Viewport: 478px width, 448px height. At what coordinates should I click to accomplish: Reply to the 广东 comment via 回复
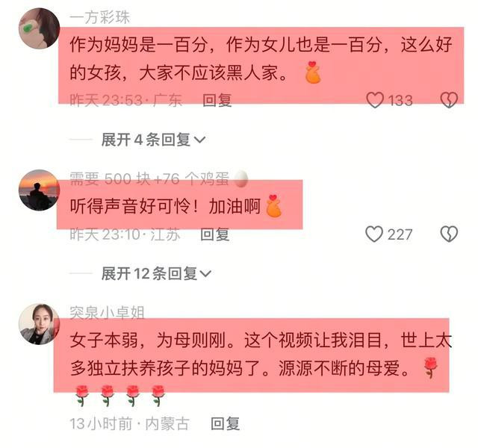pos(217,100)
